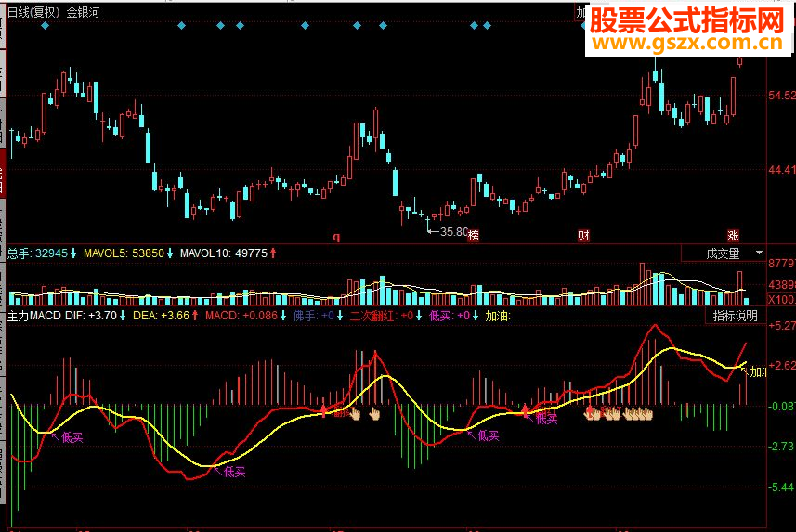Click the 加油 signal label on MACD chart

[758, 372]
